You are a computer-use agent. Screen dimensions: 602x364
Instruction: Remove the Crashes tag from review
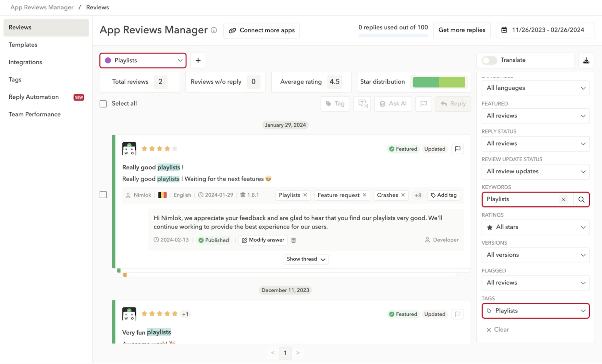point(403,195)
